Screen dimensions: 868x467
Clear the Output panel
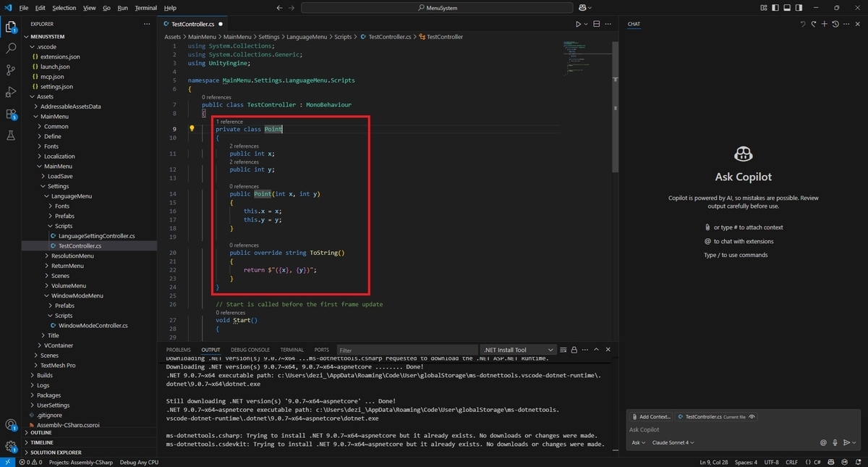(x=563, y=350)
